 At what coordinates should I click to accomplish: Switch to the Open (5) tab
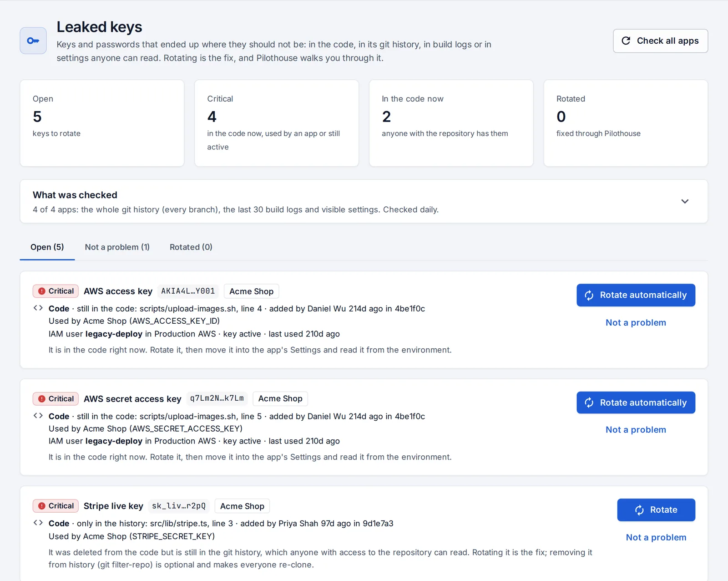click(x=47, y=247)
